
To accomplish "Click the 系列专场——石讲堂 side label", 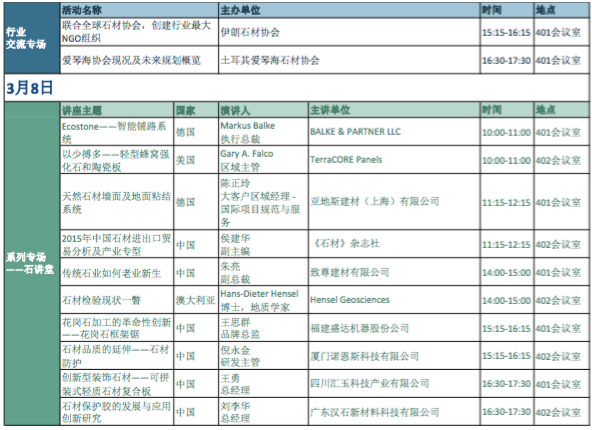I will 30,263.
